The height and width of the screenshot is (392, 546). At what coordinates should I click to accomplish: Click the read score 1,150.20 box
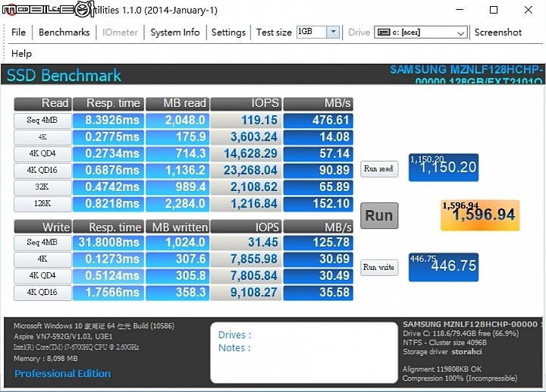click(444, 168)
